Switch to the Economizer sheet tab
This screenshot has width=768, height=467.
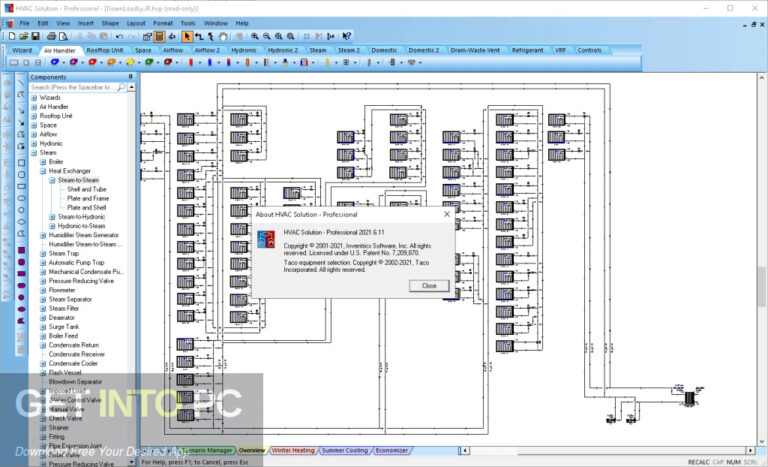tap(391, 450)
